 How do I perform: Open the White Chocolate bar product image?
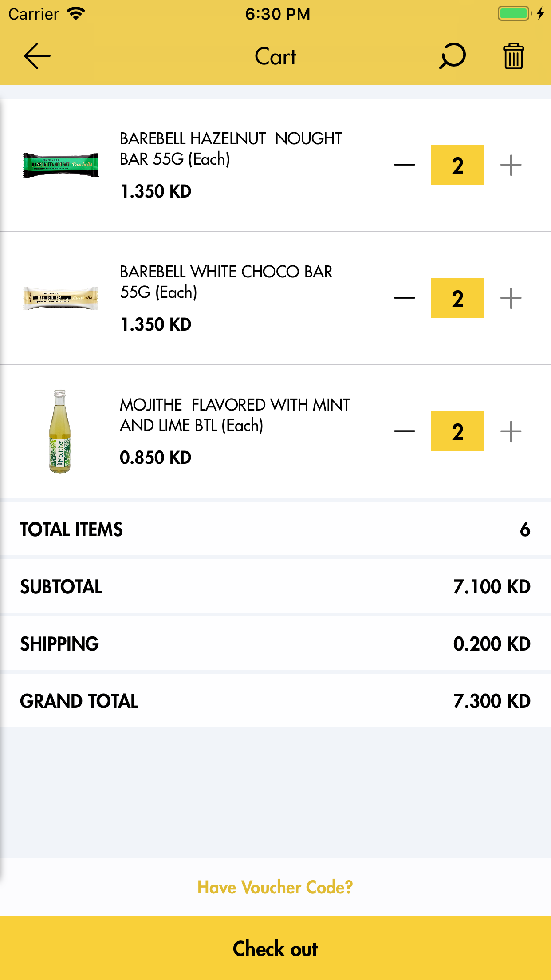[61, 298]
